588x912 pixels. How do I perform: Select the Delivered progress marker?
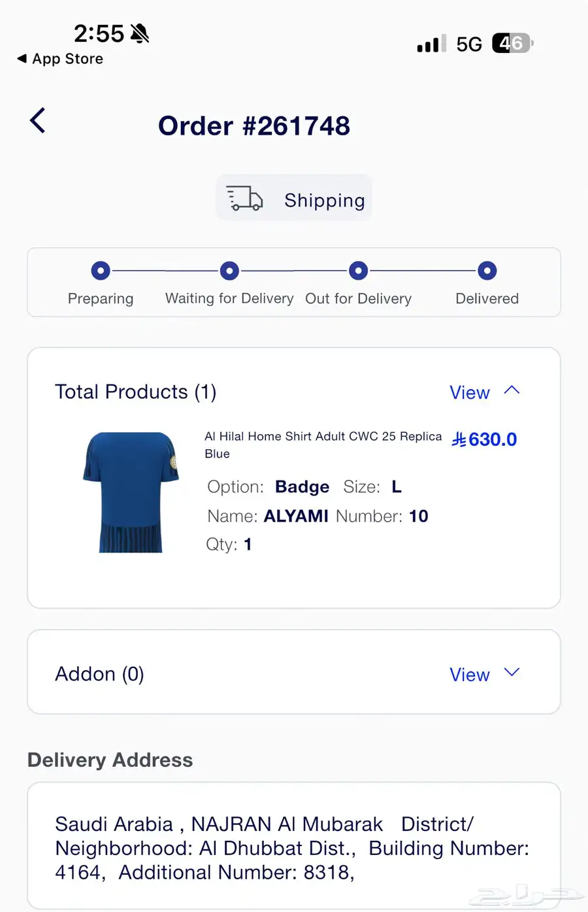pyautogui.click(x=487, y=270)
